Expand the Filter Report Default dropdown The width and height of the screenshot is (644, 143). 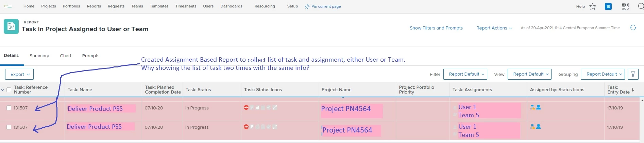[465, 74]
